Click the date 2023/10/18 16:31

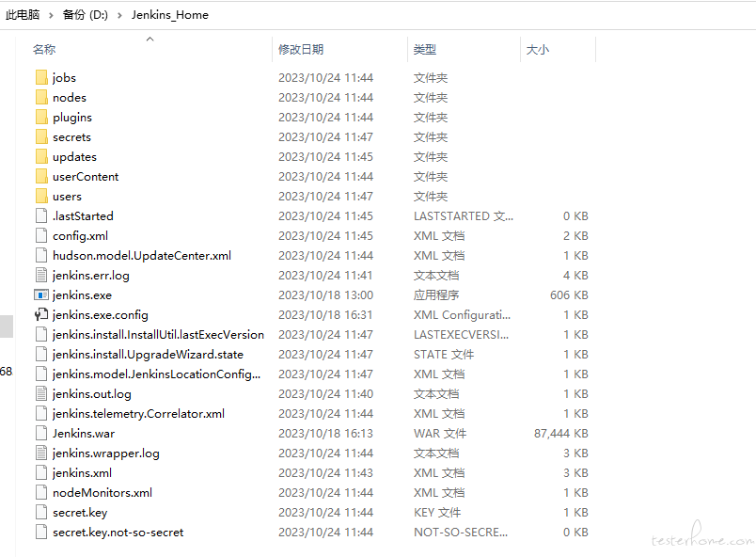325,315
